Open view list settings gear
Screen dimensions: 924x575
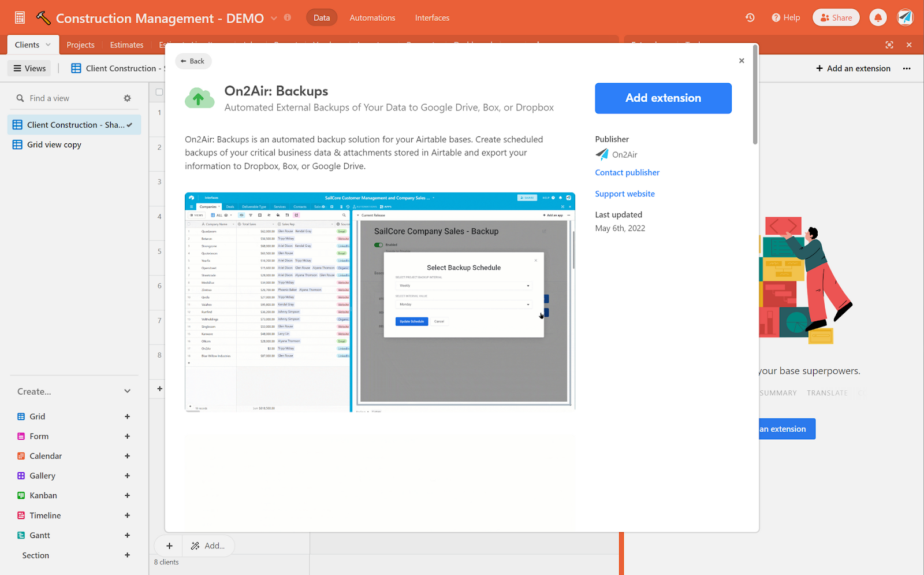coord(128,98)
